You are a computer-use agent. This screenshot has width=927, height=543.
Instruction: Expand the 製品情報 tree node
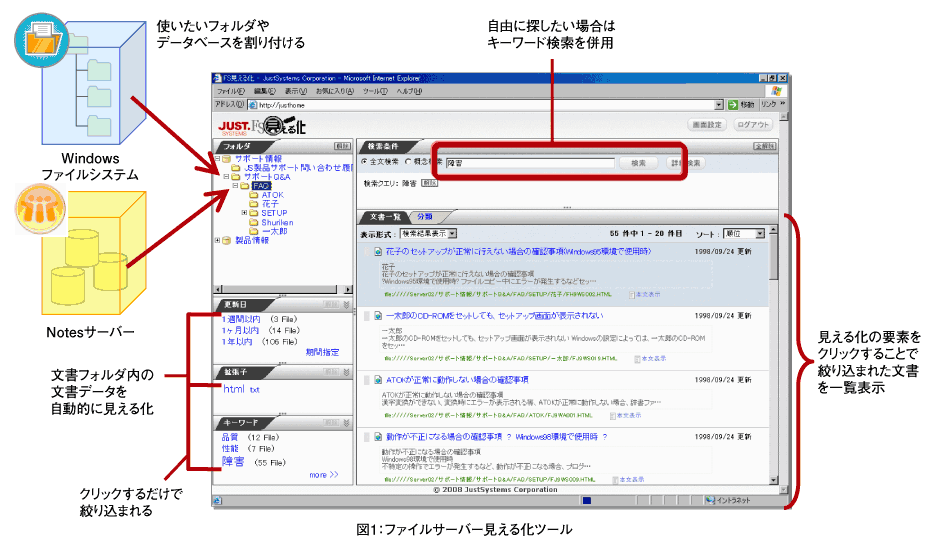click(217, 240)
